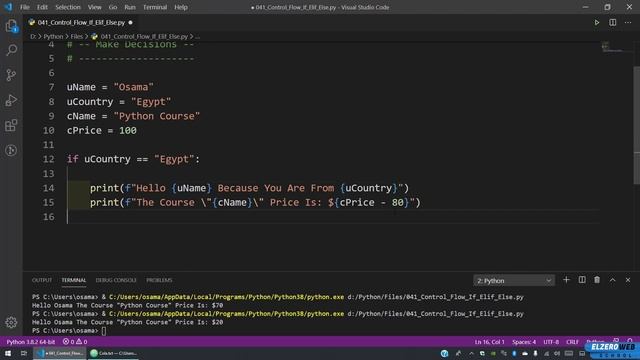
Task: Switch to the DEBUG CONSOLE tab
Action: click(116, 280)
